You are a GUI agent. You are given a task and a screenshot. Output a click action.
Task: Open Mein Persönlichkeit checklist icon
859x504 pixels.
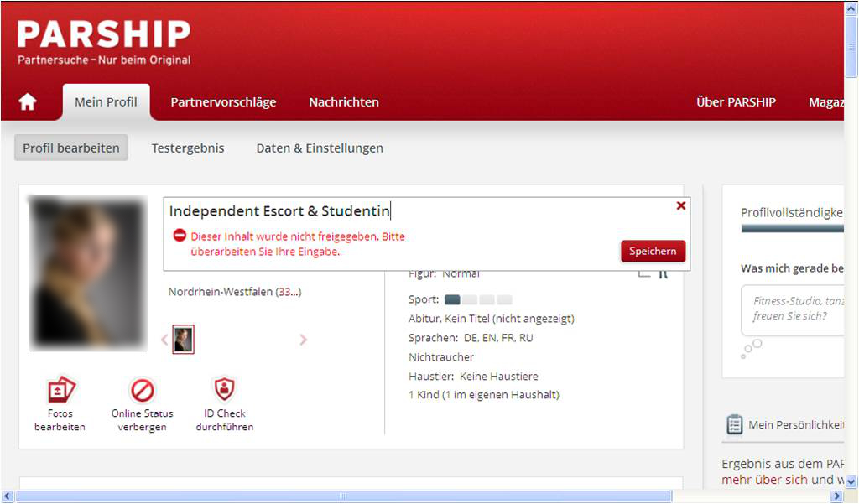tap(734, 424)
